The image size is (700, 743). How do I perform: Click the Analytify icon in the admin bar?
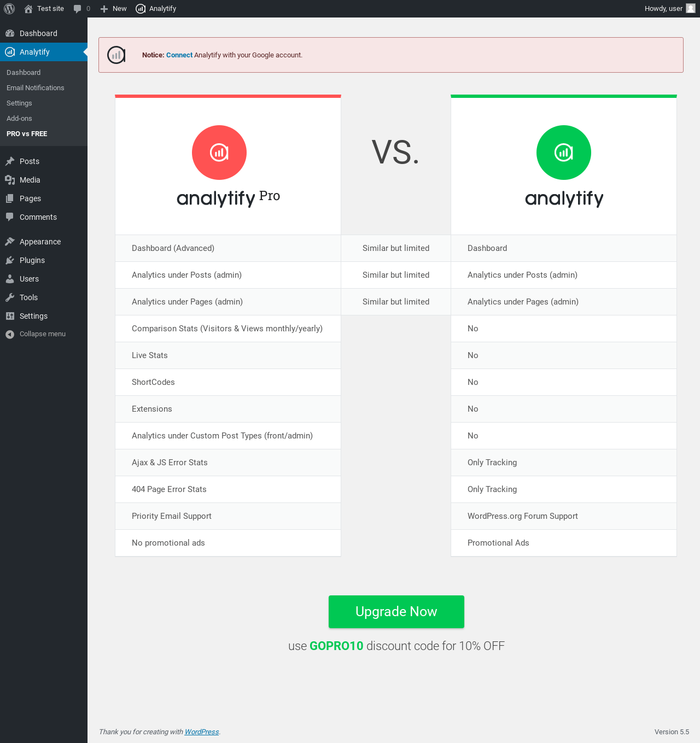tap(141, 9)
